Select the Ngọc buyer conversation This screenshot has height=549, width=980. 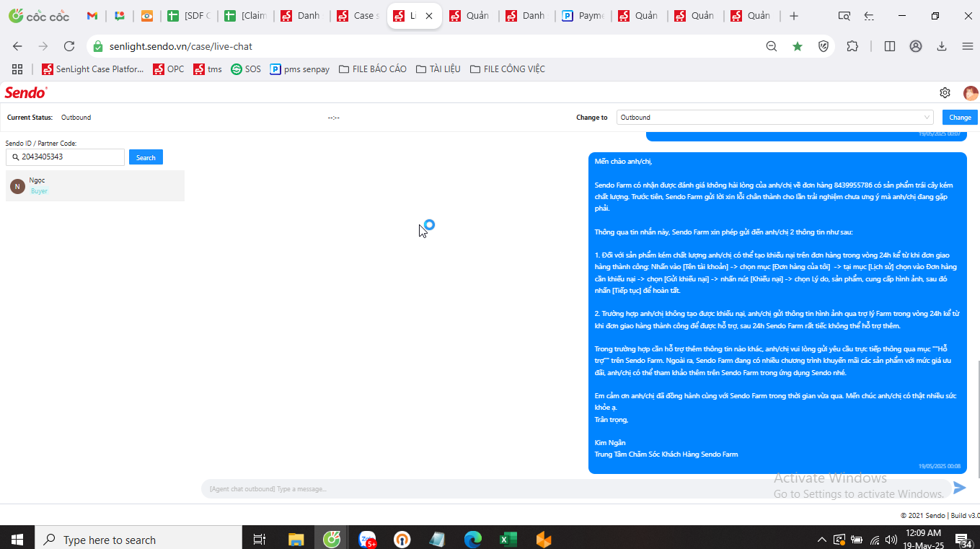click(x=95, y=185)
